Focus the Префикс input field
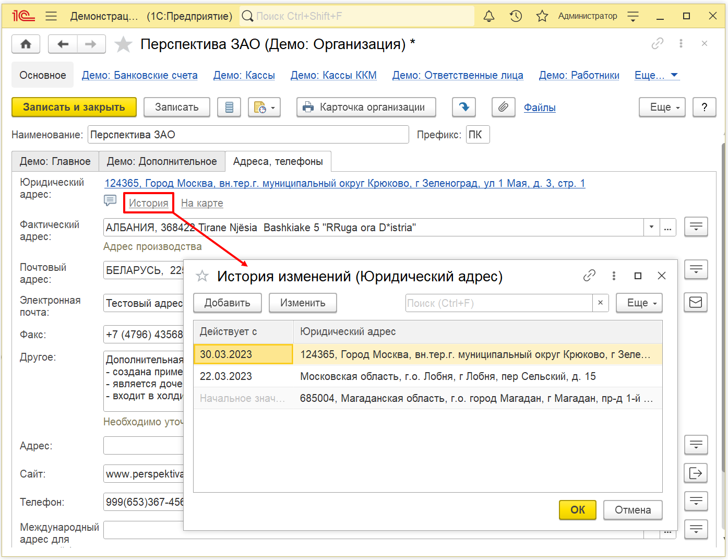Image resolution: width=728 pixels, height=560 pixels. pos(478,134)
